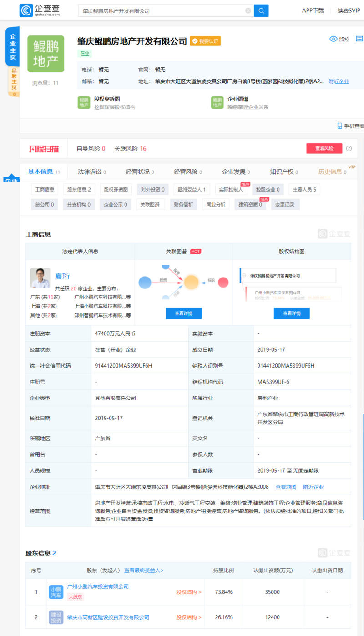This screenshot has height=636, width=364.
Task: Open the 查看地图 link
Action: coord(285,487)
